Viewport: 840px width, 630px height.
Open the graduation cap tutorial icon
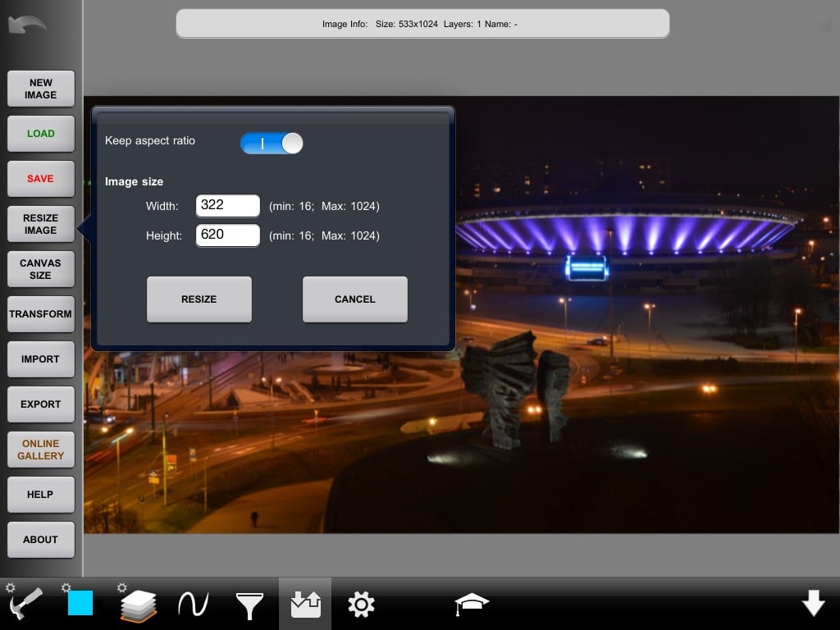coord(472,605)
